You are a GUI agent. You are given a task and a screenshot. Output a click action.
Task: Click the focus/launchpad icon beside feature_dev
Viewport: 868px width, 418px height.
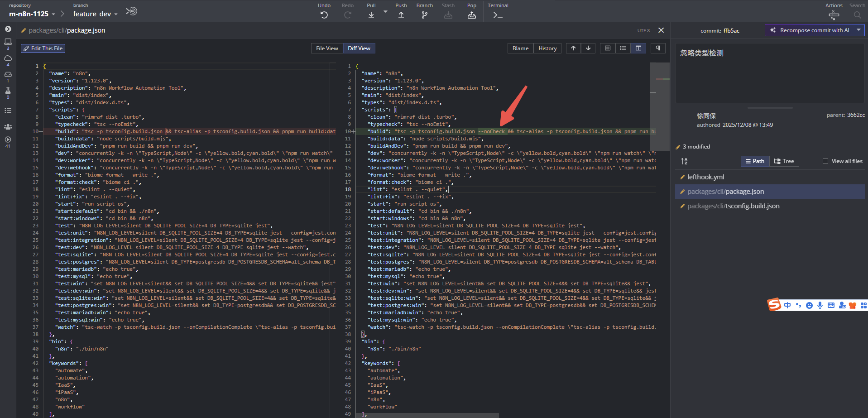(131, 11)
